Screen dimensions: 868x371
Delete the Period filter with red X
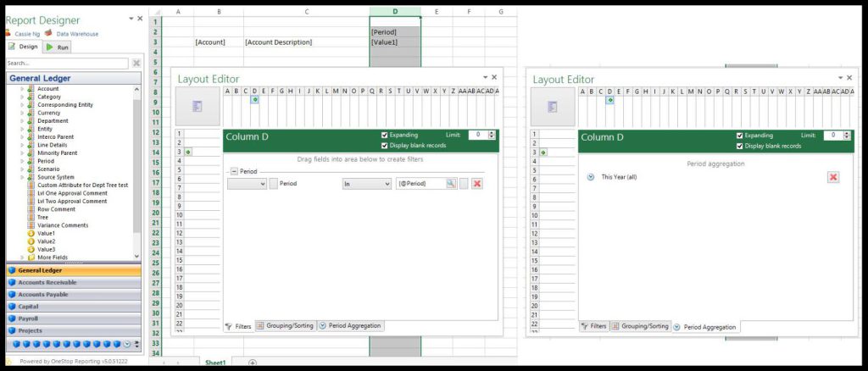[x=477, y=184]
